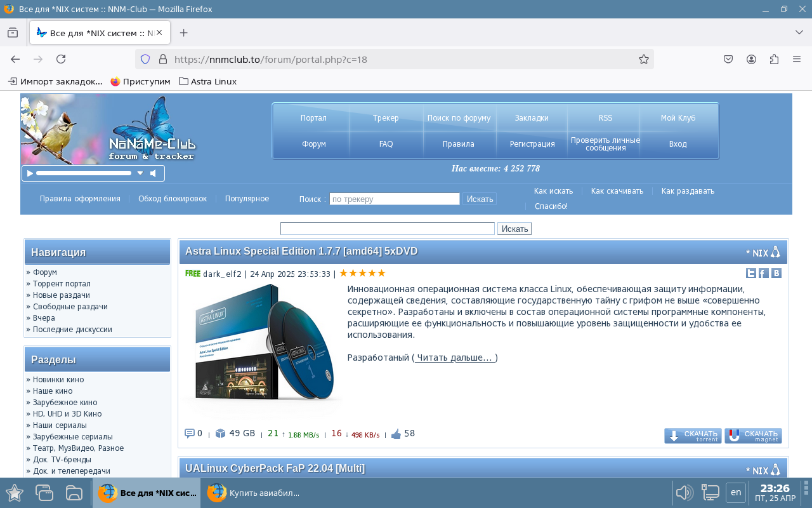Open Новинки кино section link
The image size is (812, 508).
point(58,380)
